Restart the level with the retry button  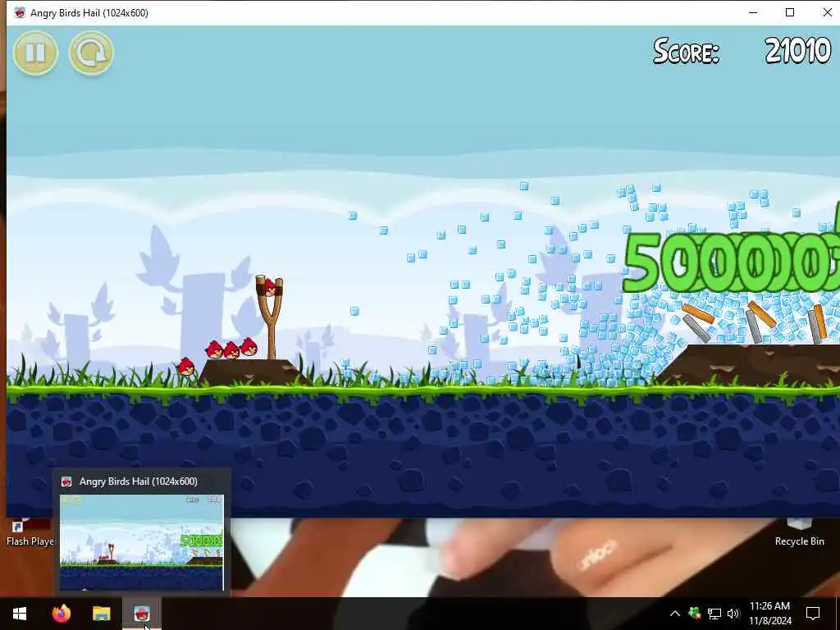pyautogui.click(x=91, y=52)
